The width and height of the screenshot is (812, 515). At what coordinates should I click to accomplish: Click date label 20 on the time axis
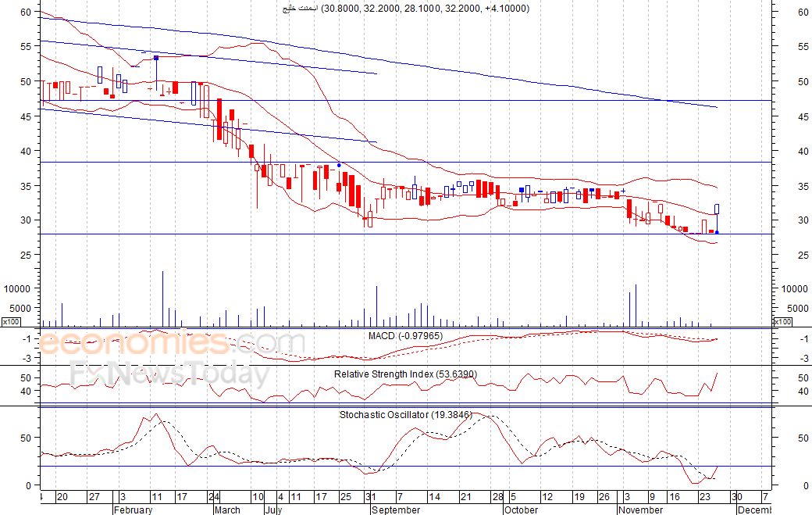click(x=62, y=497)
